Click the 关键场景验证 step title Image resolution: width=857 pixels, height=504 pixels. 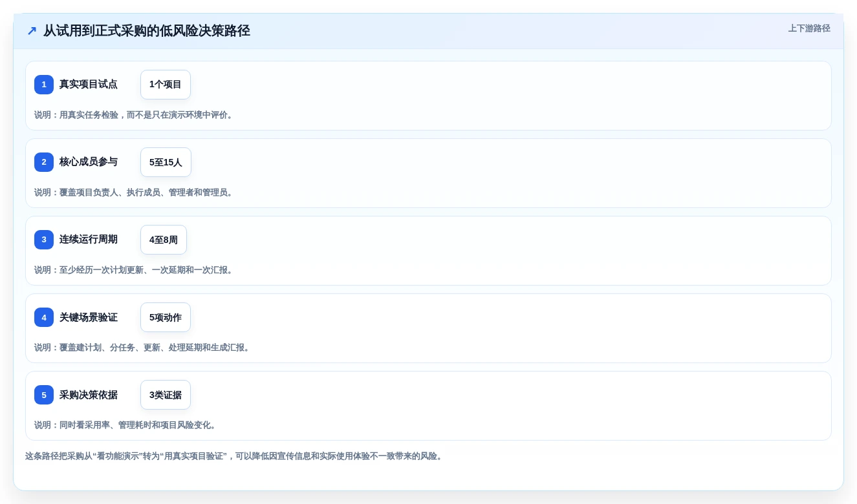pyautogui.click(x=89, y=317)
